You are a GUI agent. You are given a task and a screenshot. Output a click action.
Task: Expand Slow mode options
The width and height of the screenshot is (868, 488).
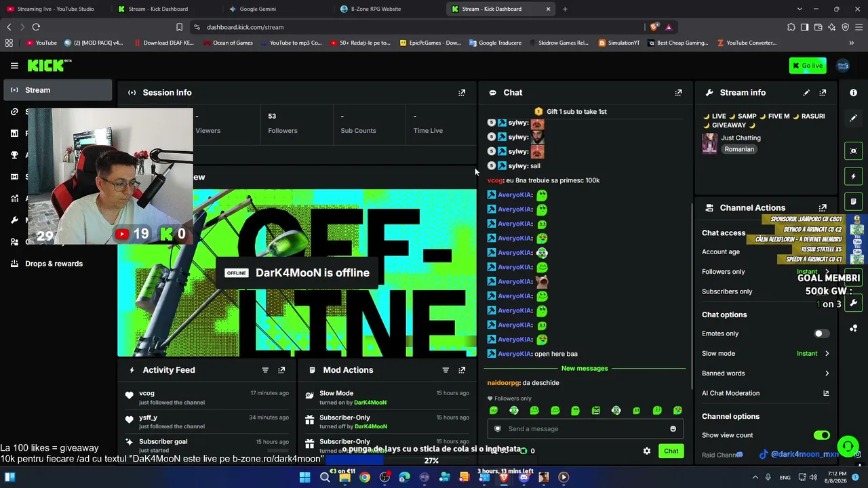click(x=827, y=354)
